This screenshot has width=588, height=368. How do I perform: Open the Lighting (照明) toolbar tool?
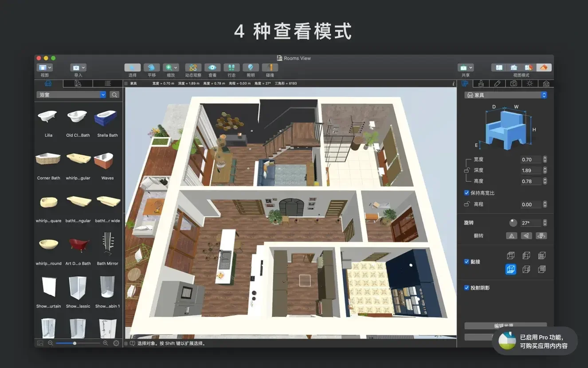click(x=251, y=67)
